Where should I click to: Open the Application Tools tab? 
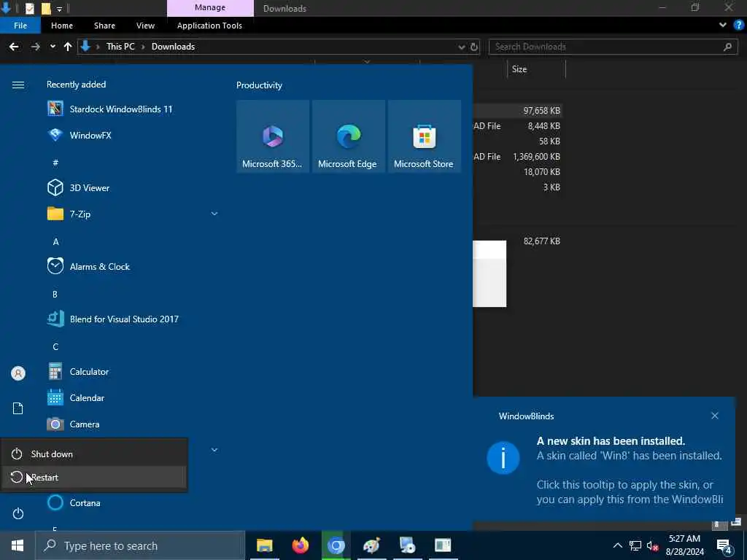pyautogui.click(x=209, y=26)
